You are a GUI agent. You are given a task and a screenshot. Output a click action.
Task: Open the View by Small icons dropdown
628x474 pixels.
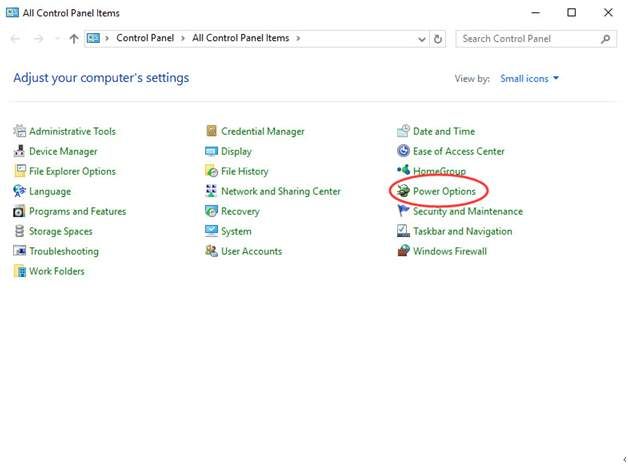[x=529, y=78]
